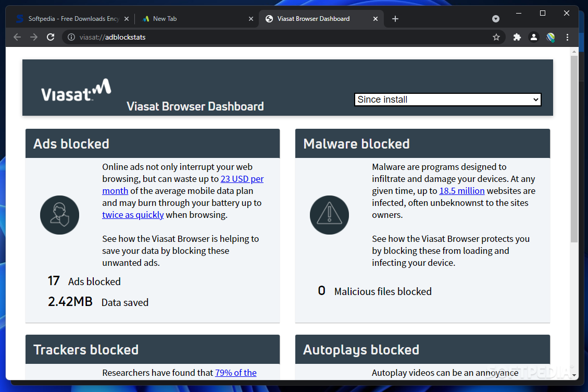Close the Viasat Browser Dashboard tab
588x392 pixels.
[376, 19]
